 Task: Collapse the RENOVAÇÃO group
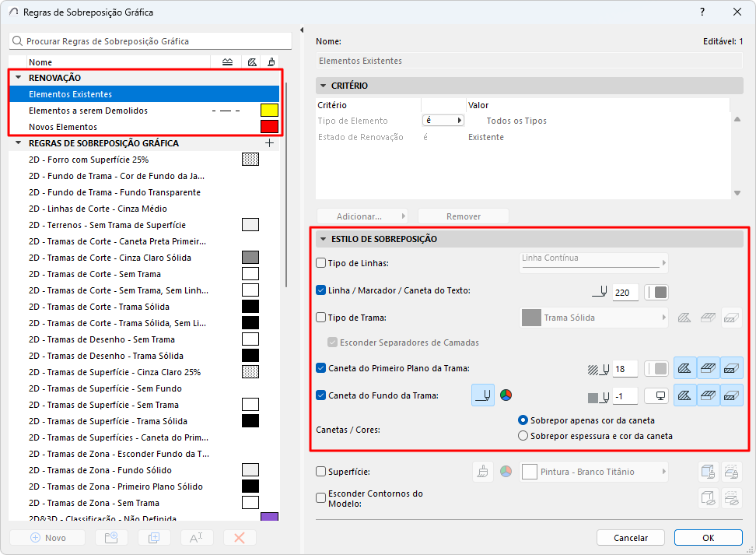[x=18, y=78]
